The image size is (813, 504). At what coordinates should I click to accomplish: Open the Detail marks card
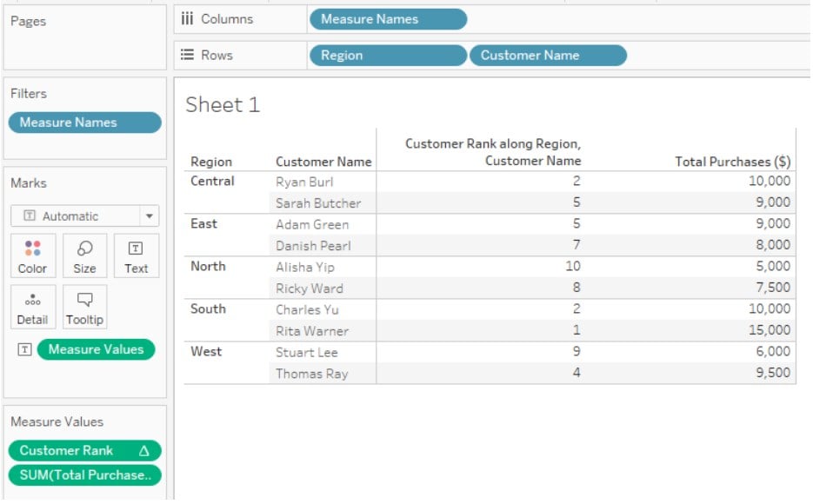click(x=33, y=307)
